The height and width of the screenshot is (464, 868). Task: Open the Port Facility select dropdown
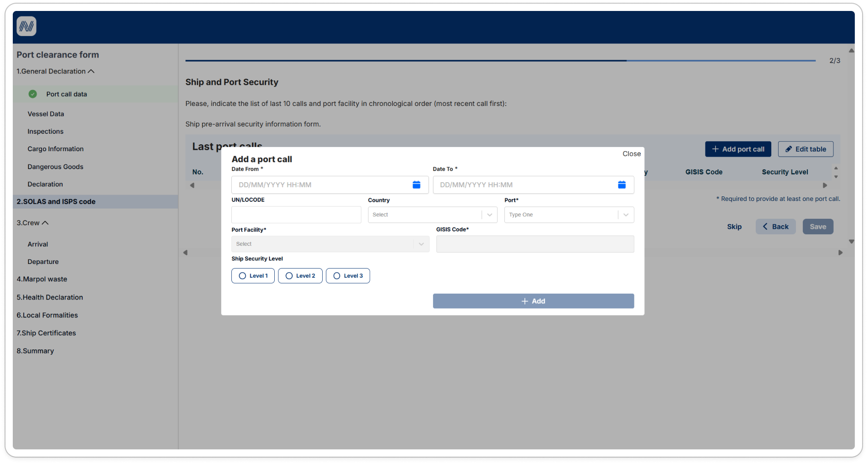click(x=330, y=244)
